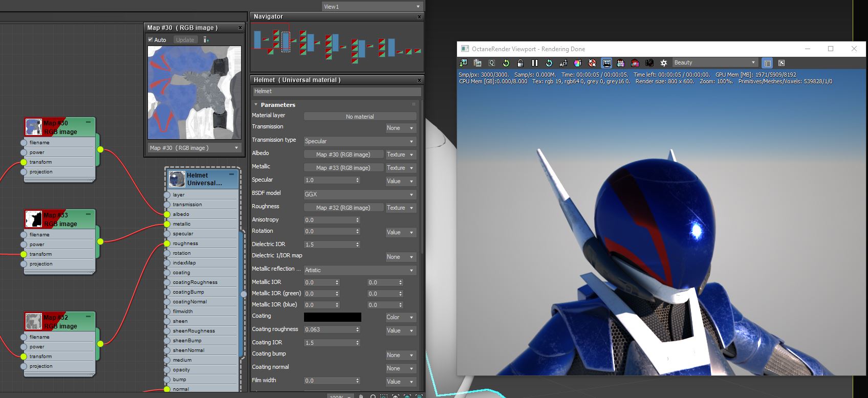The width and height of the screenshot is (868, 398).
Task: Click the Map #32 node thumbnail
Action: 34,321
